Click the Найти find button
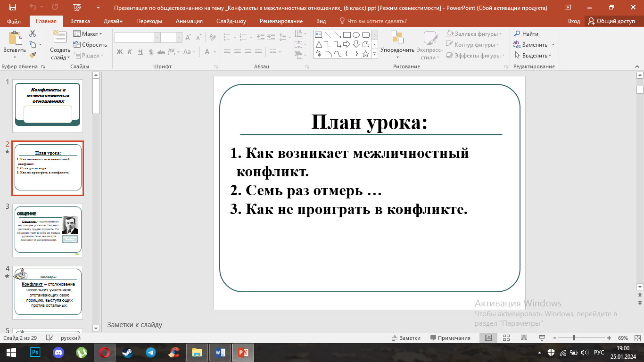This screenshot has height=362, width=644. coord(526,34)
